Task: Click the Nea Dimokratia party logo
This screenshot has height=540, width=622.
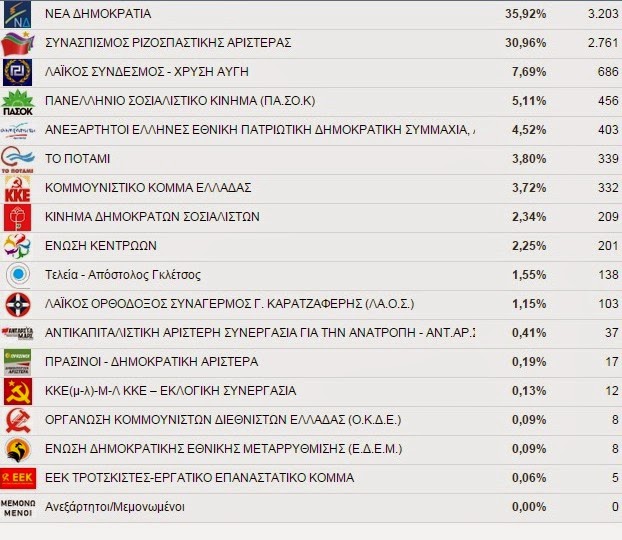Action: 18,15
